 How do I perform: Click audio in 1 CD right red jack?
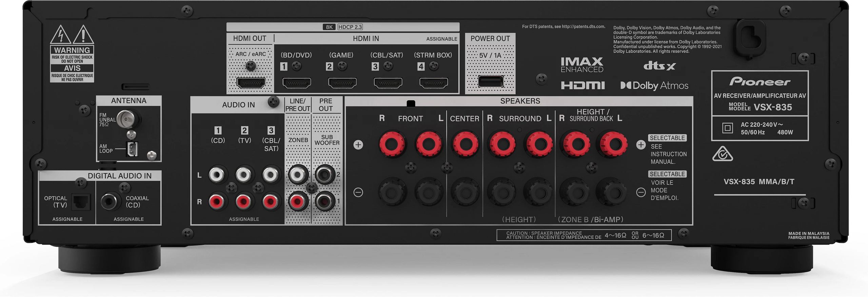pos(216,202)
